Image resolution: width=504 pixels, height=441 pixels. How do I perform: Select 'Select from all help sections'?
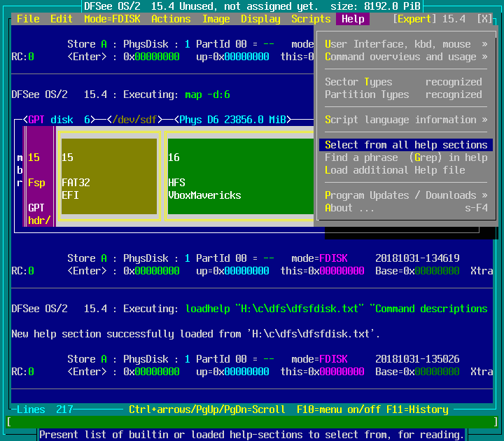coord(406,145)
